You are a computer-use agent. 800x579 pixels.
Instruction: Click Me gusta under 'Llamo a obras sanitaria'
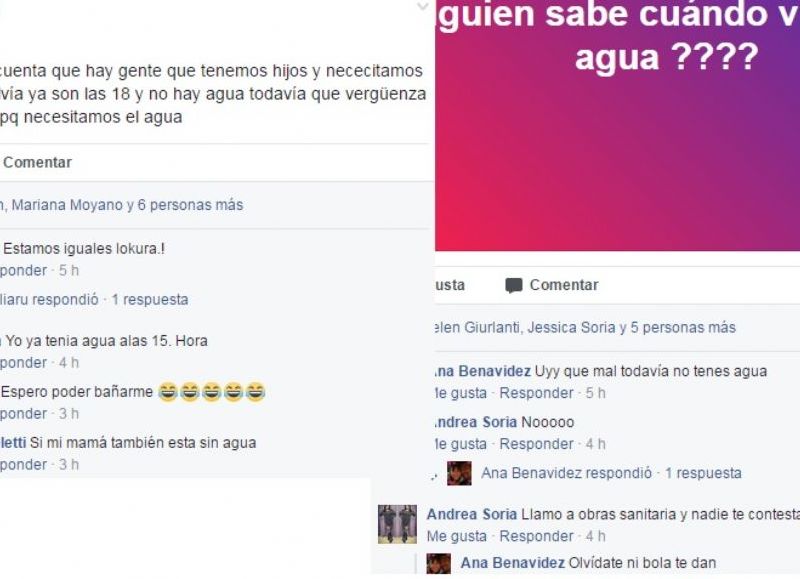(x=457, y=537)
